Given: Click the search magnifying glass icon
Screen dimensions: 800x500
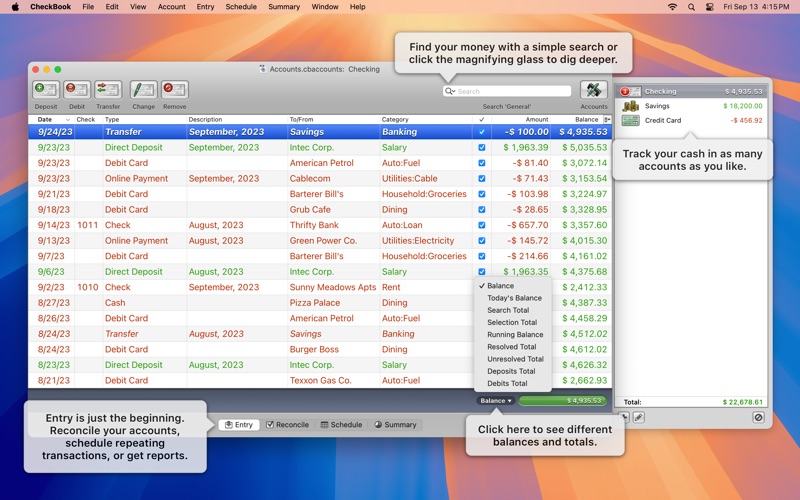Looking at the screenshot, I should click(x=449, y=91).
